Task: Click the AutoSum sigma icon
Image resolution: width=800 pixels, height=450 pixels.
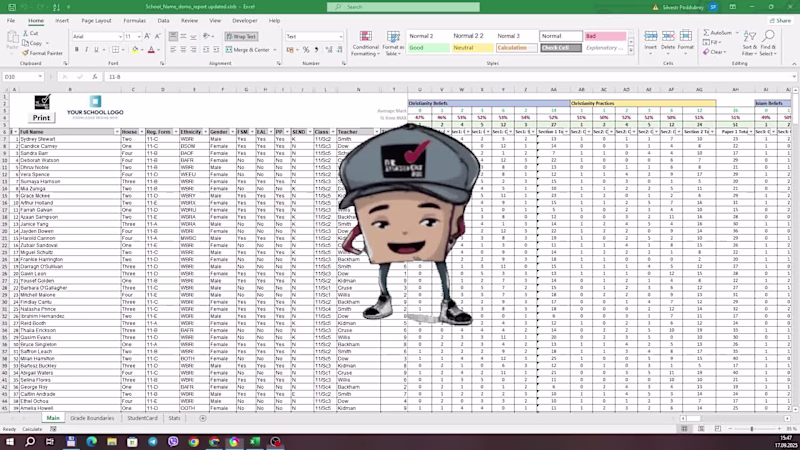Action: click(x=706, y=33)
